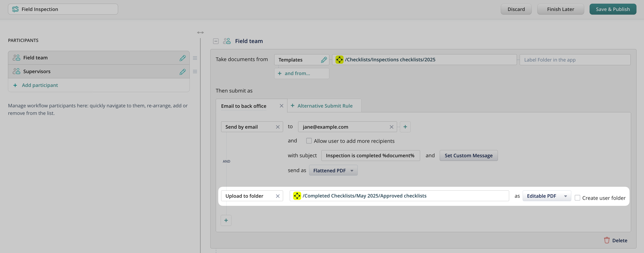Image resolution: width=644 pixels, height=253 pixels.
Task: Click the panel resize arrows handle
Action: click(x=200, y=32)
